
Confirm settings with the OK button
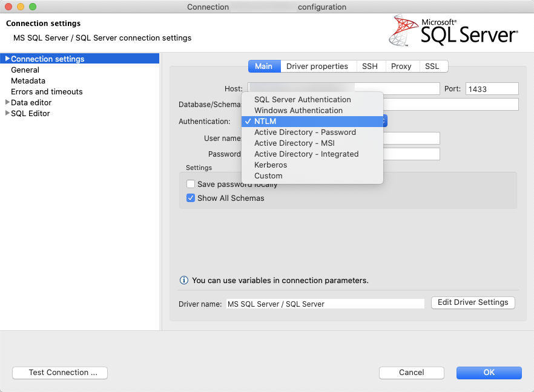(x=489, y=373)
